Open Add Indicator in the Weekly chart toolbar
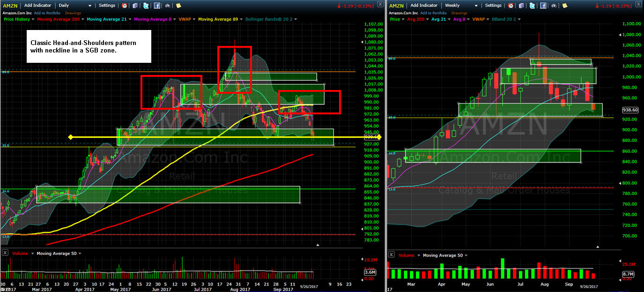 click(x=424, y=6)
